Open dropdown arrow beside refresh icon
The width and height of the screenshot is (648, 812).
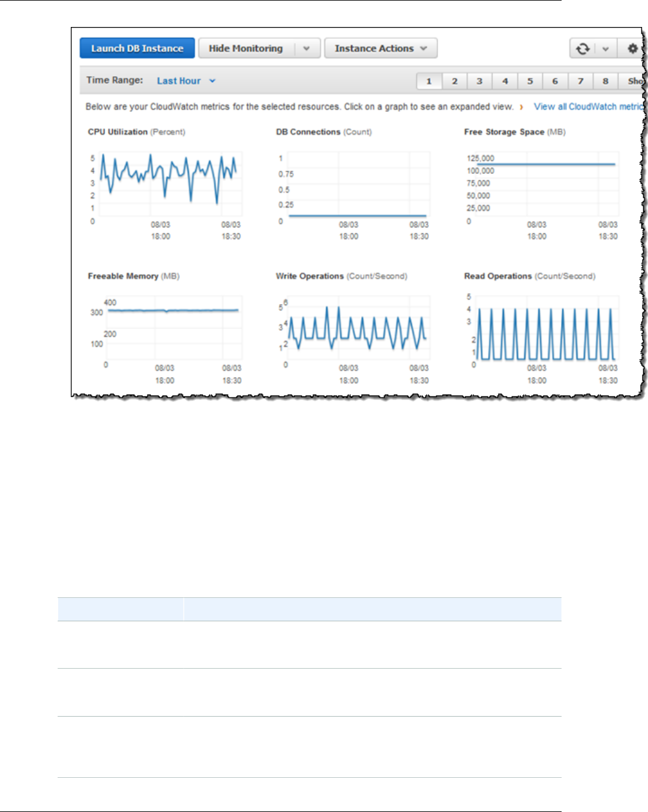pyautogui.click(x=605, y=49)
